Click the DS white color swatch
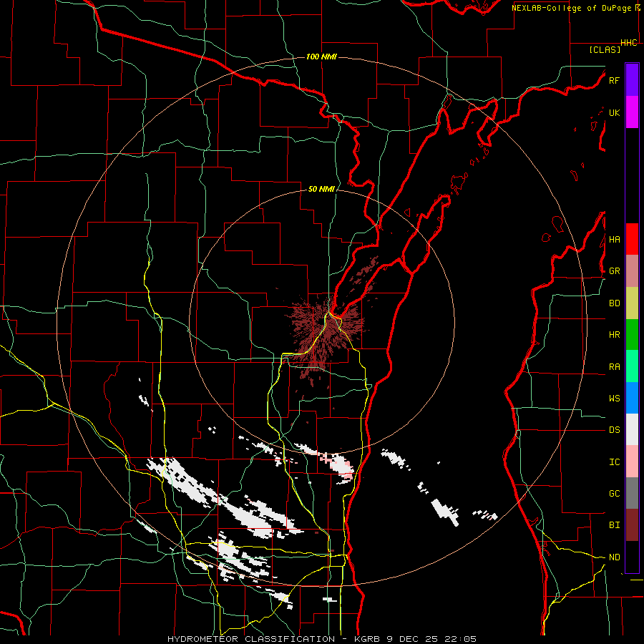Screen dimensions: 644x644 (x=632, y=429)
